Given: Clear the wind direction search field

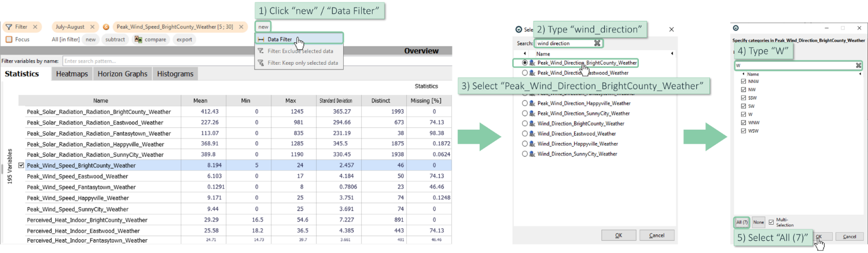Looking at the screenshot, I should click(x=597, y=43).
